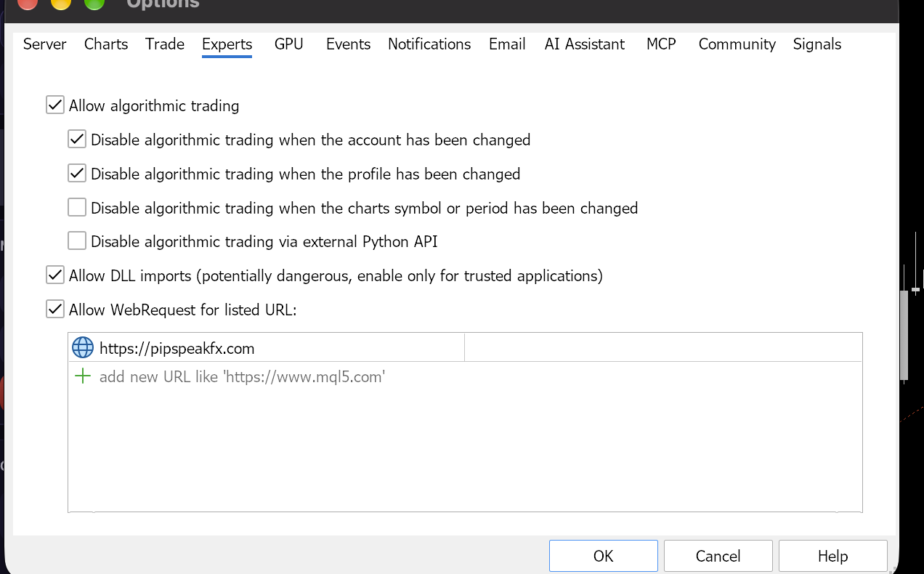The height and width of the screenshot is (574, 924).
Task: Click the green zoom window button
Action: click(94, 2)
